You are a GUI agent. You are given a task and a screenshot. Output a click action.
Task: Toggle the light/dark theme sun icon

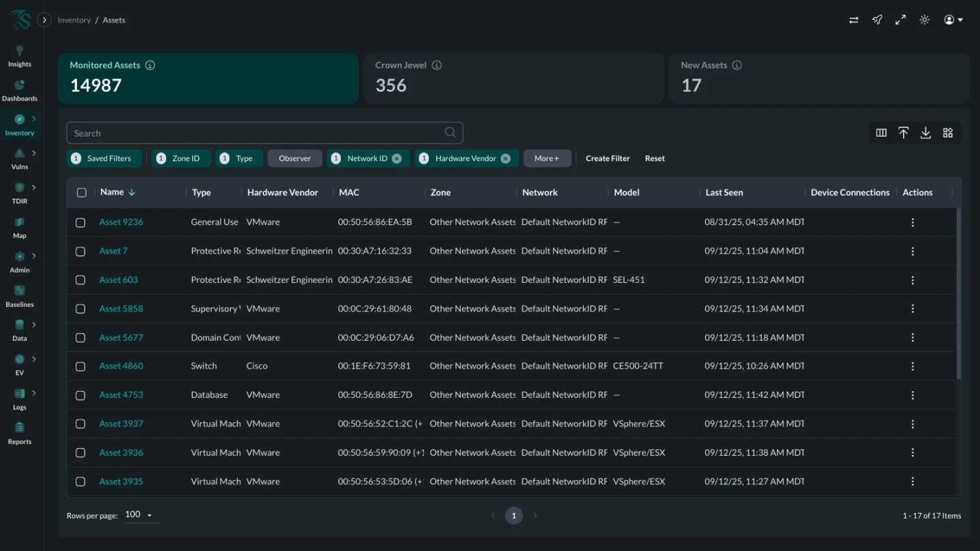924,20
